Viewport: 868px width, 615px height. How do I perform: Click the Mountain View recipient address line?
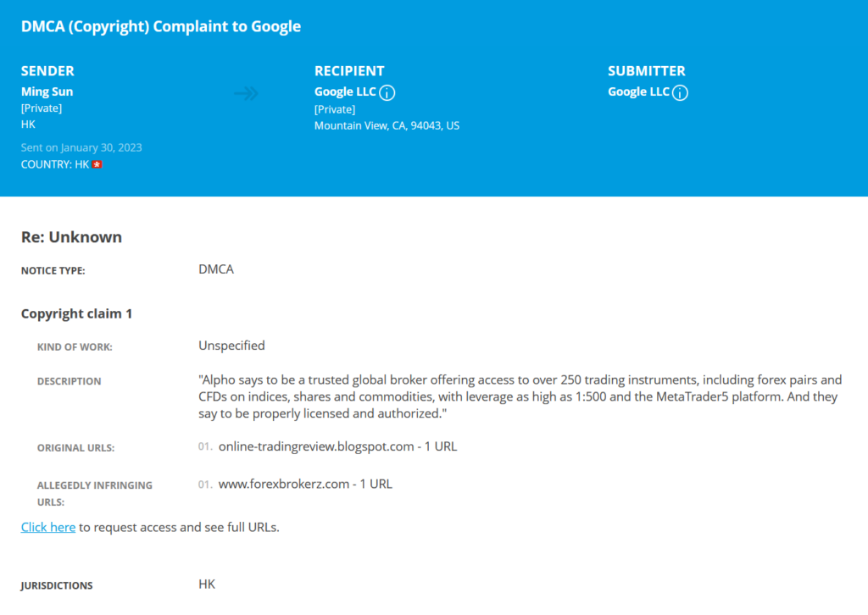point(387,125)
